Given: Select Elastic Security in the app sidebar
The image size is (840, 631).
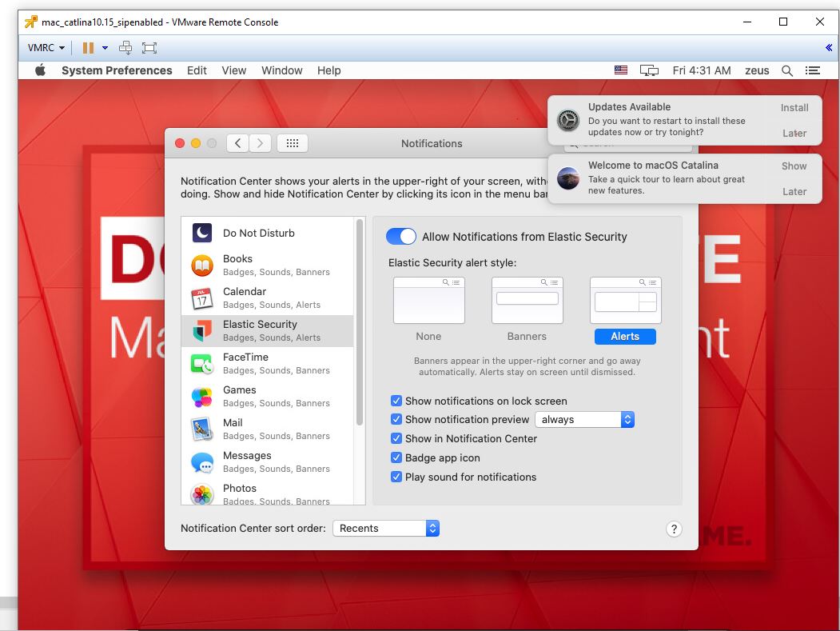Looking at the screenshot, I should [260, 330].
